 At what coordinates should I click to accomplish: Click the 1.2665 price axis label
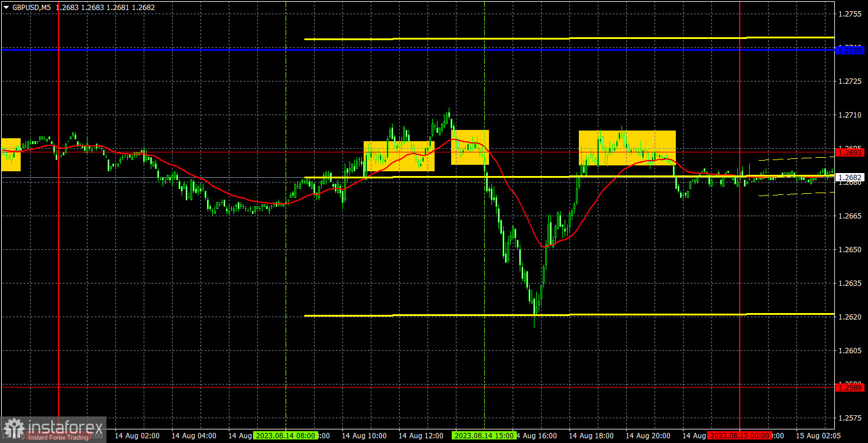tap(851, 216)
